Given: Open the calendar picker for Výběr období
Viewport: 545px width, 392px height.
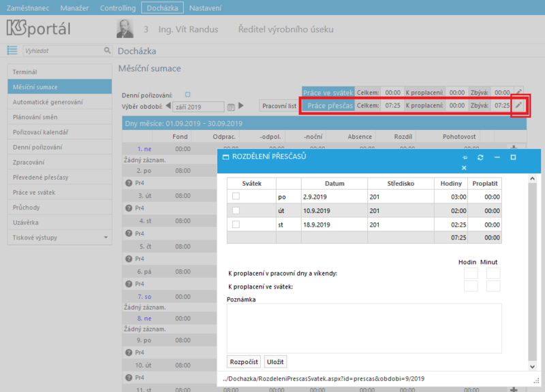Looking at the screenshot, I should click(231, 107).
